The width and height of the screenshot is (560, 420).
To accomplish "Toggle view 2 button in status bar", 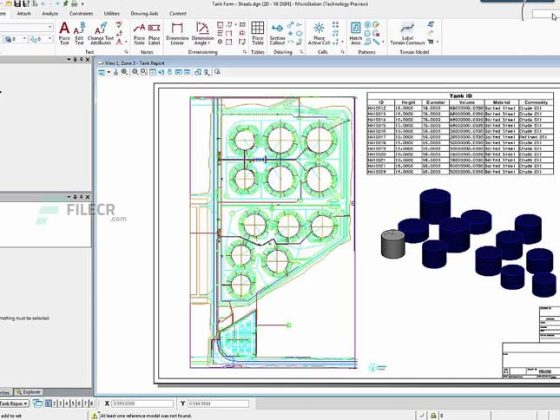I will click(54, 404).
